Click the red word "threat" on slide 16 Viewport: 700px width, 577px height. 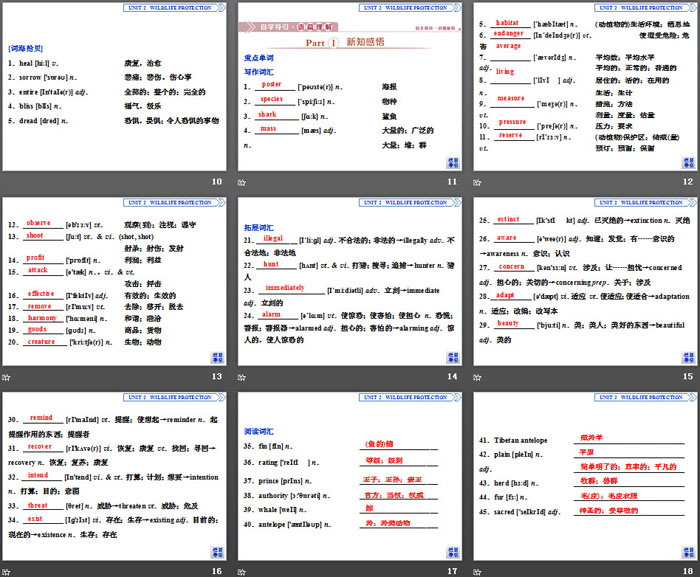tap(38, 505)
